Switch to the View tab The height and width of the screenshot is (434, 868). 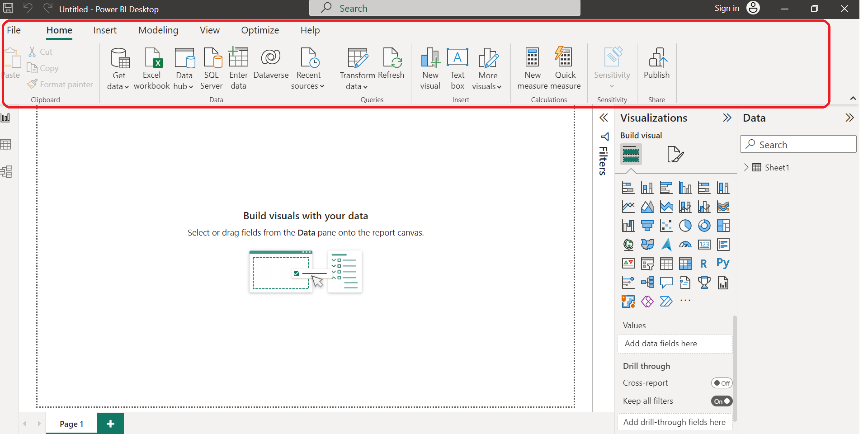click(210, 30)
